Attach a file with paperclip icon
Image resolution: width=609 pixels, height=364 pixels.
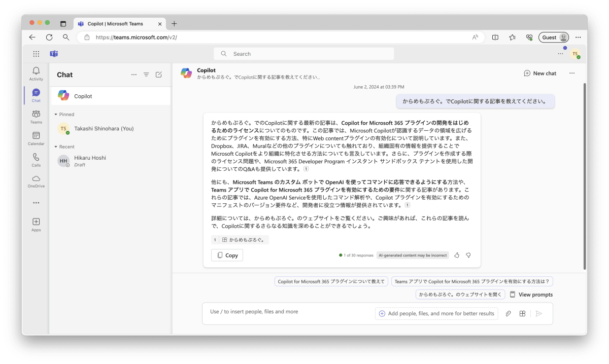pos(508,314)
